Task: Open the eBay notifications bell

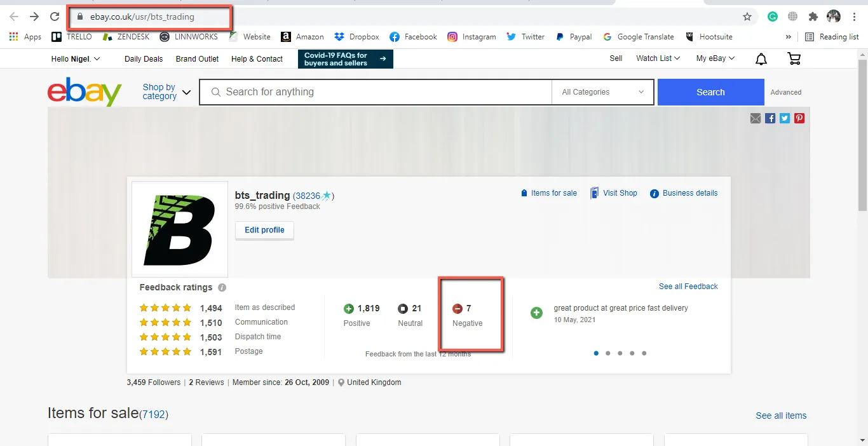Action: click(761, 59)
